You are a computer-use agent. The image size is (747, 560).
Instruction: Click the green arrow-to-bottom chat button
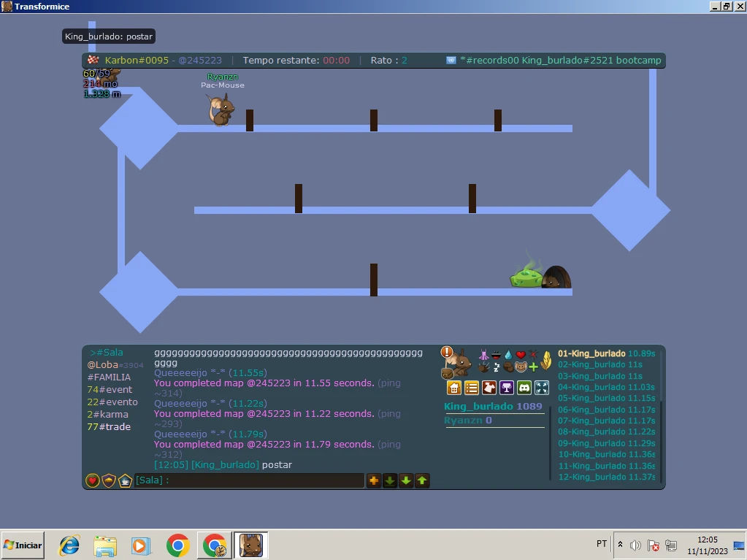pyautogui.click(x=390, y=480)
